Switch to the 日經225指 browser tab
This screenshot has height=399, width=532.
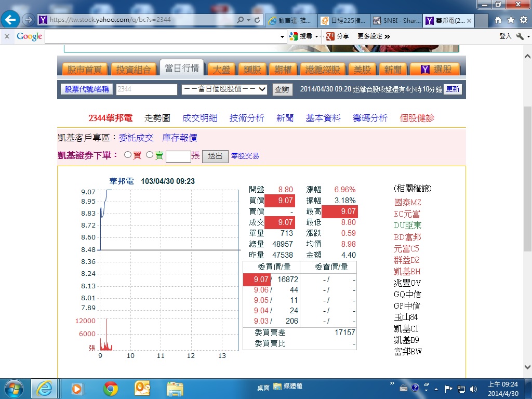[344, 20]
